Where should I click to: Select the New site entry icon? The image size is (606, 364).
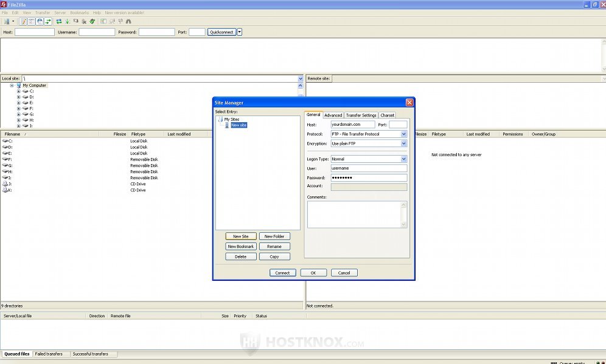[227, 125]
